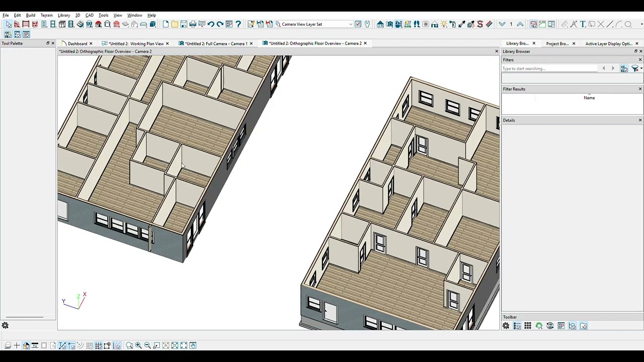The height and width of the screenshot is (362, 644).
Task: Print the view using printer icon
Action: tap(193, 24)
